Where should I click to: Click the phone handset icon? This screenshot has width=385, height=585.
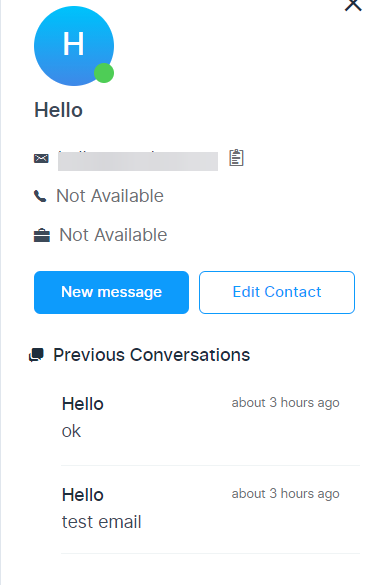click(40, 196)
